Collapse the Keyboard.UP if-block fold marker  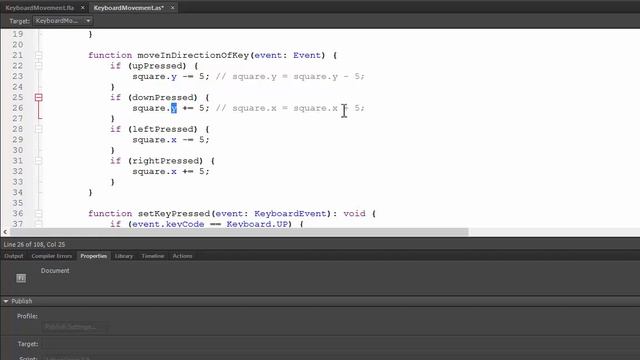pos(38,224)
